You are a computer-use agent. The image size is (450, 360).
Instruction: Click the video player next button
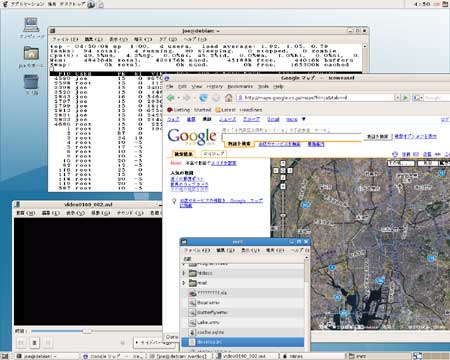[x=48, y=342]
